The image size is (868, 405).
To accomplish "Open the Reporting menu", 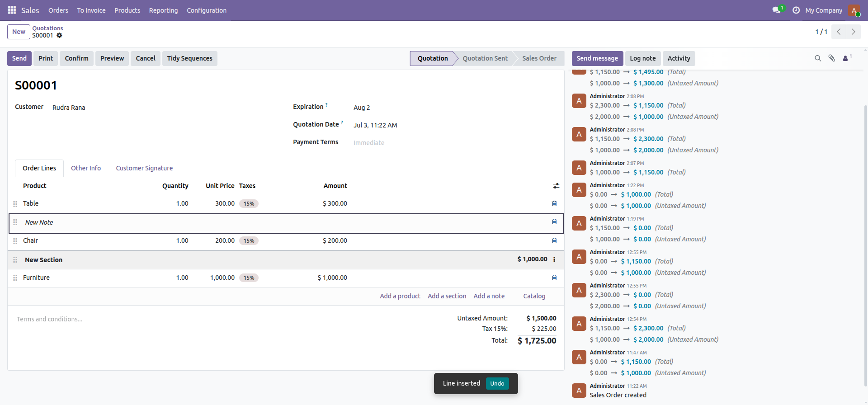I will 163,10.
